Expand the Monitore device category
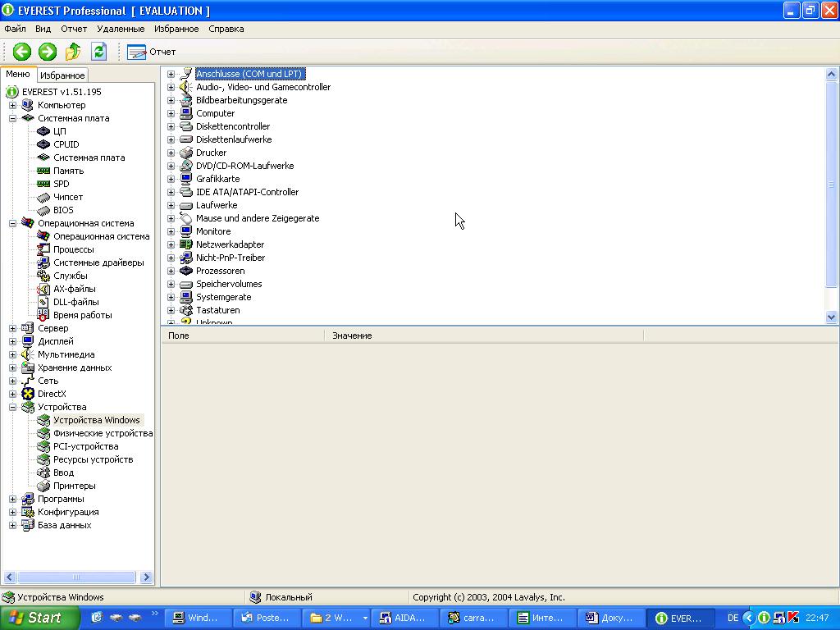This screenshot has width=840, height=630. [x=171, y=231]
